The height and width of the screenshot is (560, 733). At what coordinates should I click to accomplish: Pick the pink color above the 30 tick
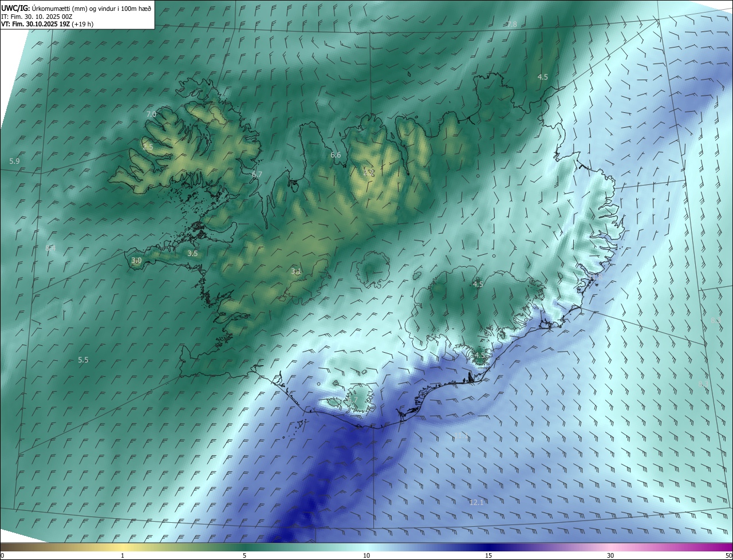click(x=610, y=547)
